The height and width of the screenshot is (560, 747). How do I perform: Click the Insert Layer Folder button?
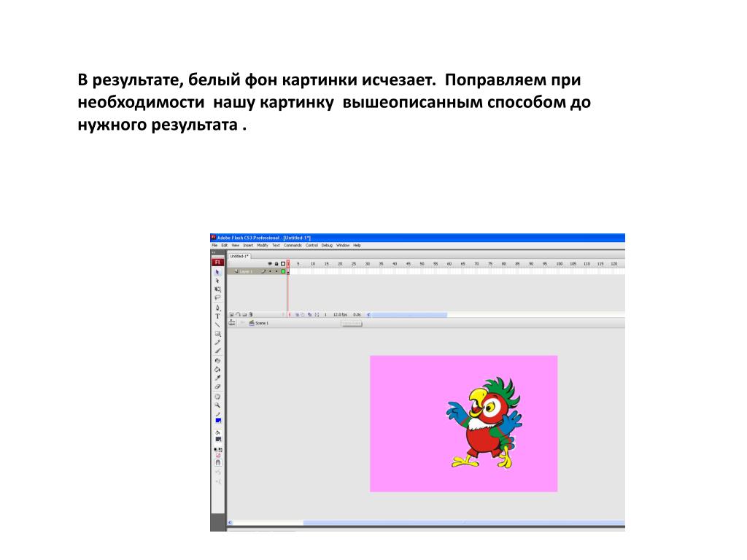pyautogui.click(x=244, y=315)
